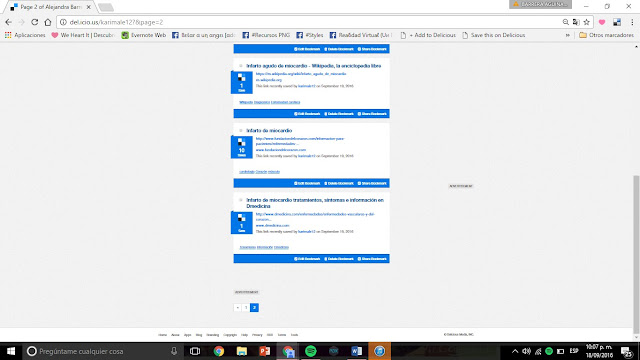Expand hidden bookmarks chevron
640x360 pixels.
(x=567, y=35)
